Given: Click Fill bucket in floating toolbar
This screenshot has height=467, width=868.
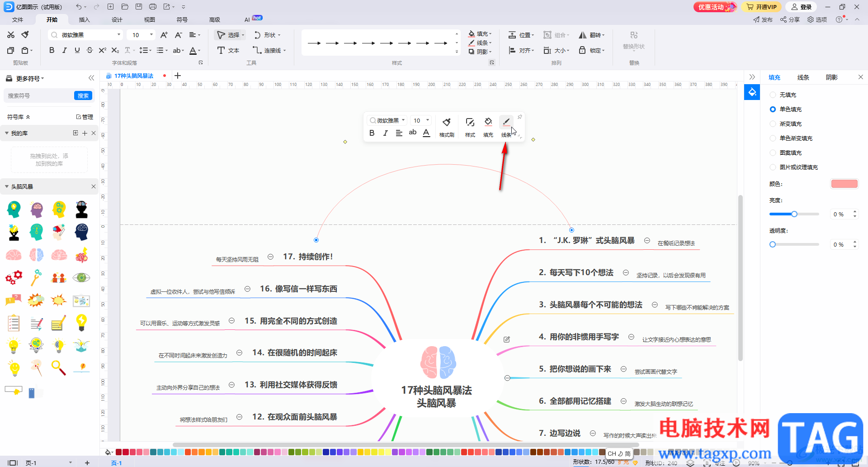Looking at the screenshot, I should (x=488, y=127).
